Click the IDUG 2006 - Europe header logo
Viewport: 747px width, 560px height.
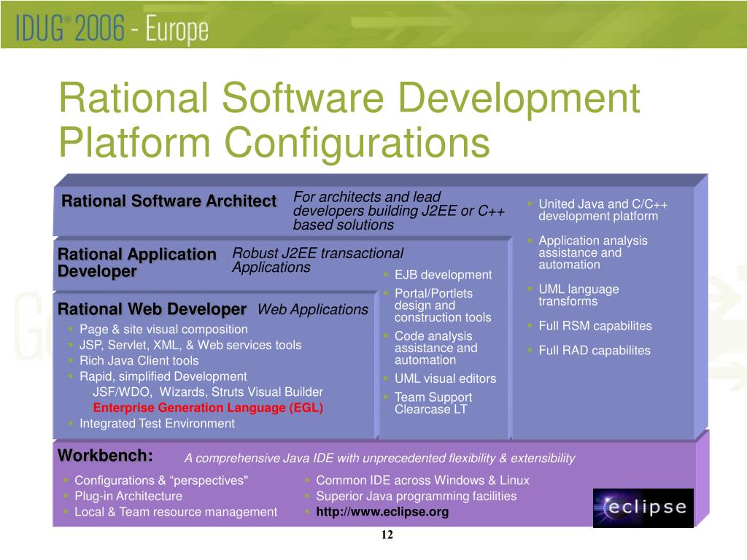[x=112, y=28]
